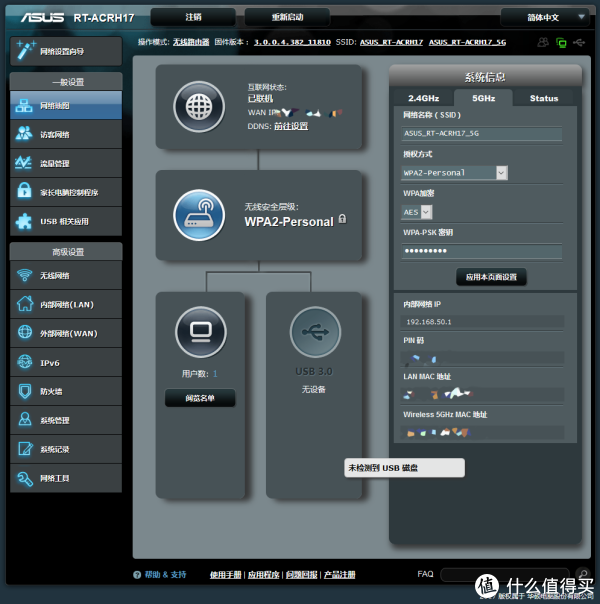Screen dimensions: 600x604
Task: Click the network tools wrench icon
Action: point(25,478)
